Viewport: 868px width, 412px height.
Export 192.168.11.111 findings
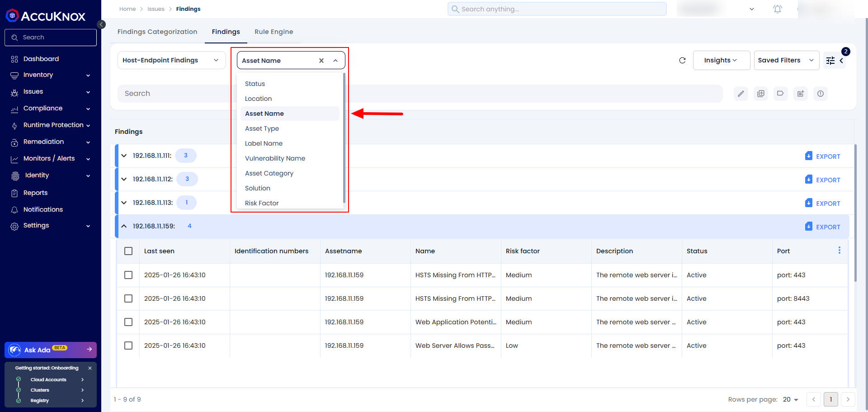pos(823,156)
